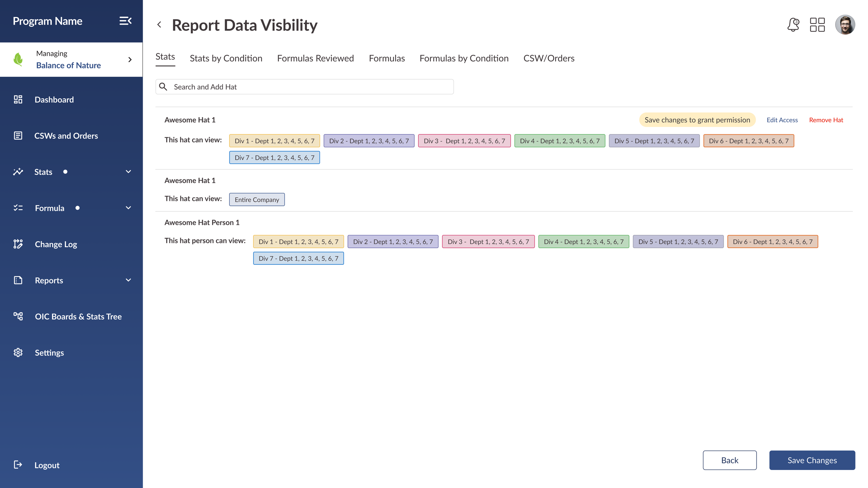Click the Entire Company tag
The width and height of the screenshot is (868, 488).
(x=257, y=200)
